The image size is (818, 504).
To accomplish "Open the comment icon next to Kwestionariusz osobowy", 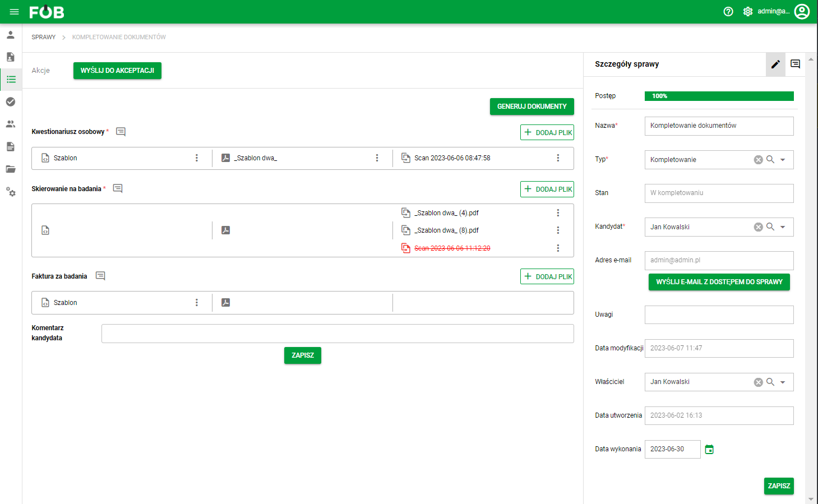I will [121, 132].
